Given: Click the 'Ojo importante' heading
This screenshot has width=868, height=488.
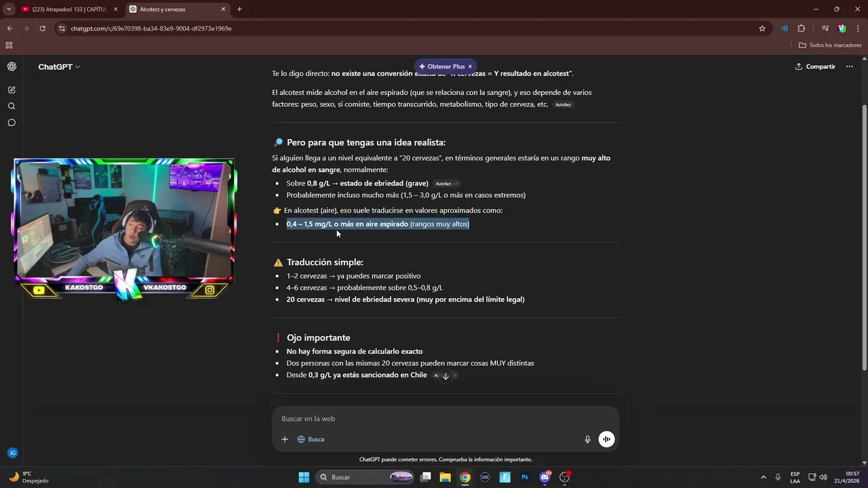Looking at the screenshot, I should [318, 338].
